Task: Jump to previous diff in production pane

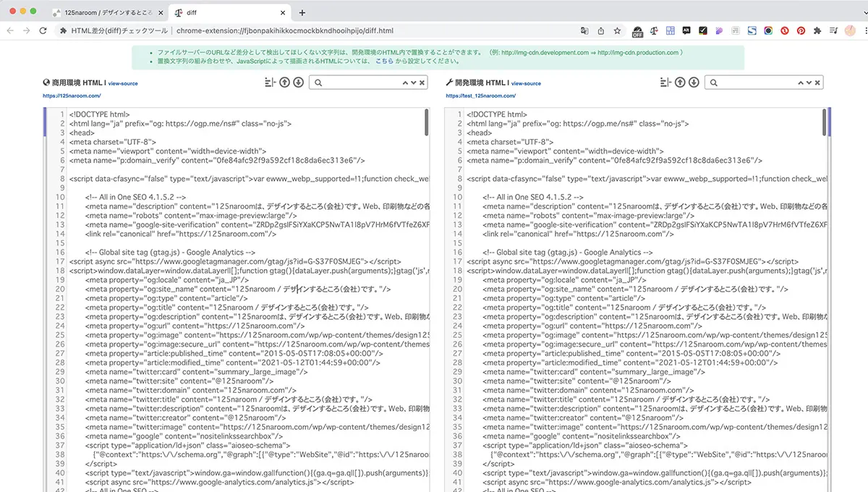Action: coord(284,82)
